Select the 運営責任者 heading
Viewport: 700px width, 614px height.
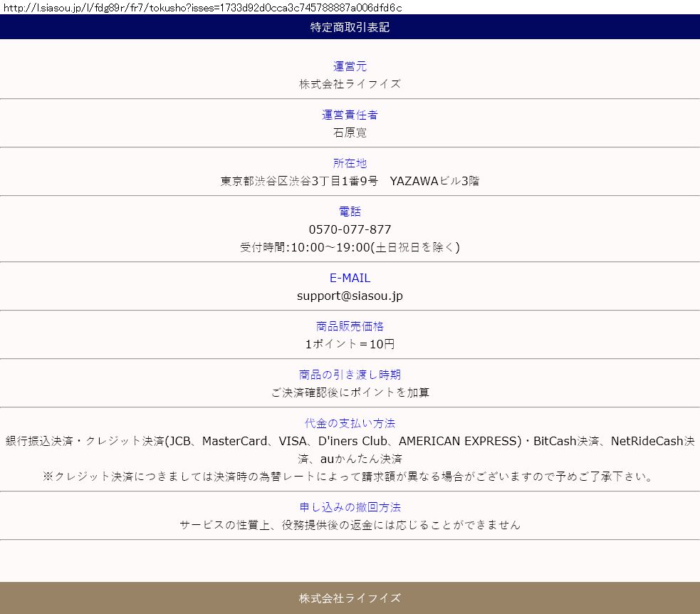[350, 115]
